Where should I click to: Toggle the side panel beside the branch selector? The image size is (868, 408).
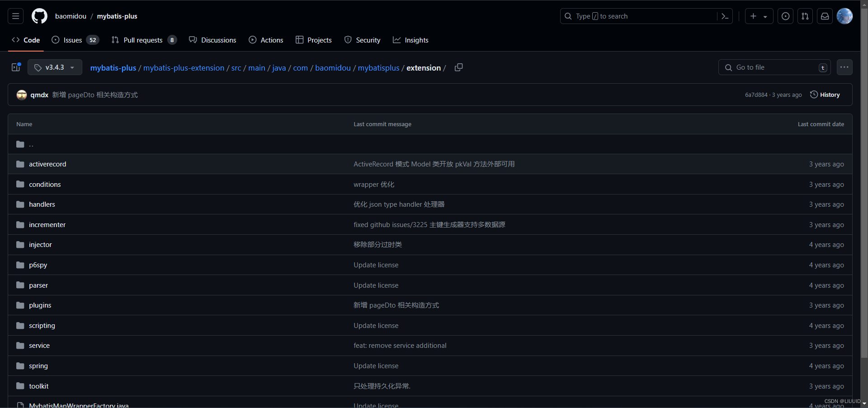click(x=15, y=67)
